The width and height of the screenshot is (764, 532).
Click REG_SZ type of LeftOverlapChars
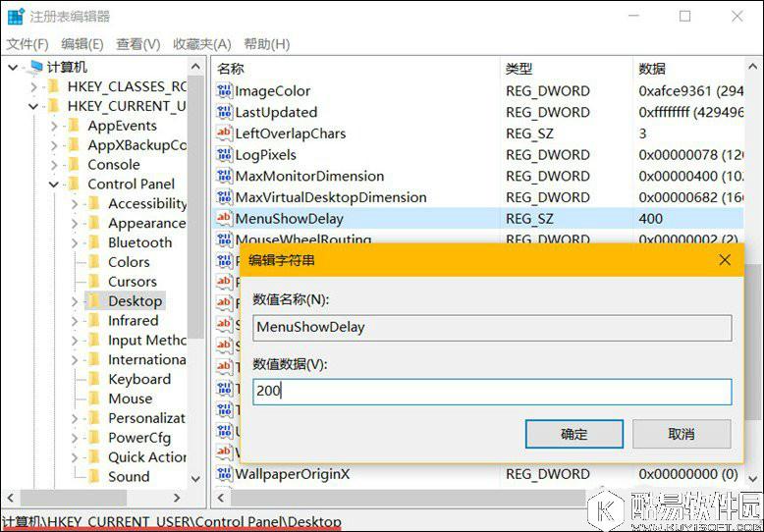(x=529, y=133)
